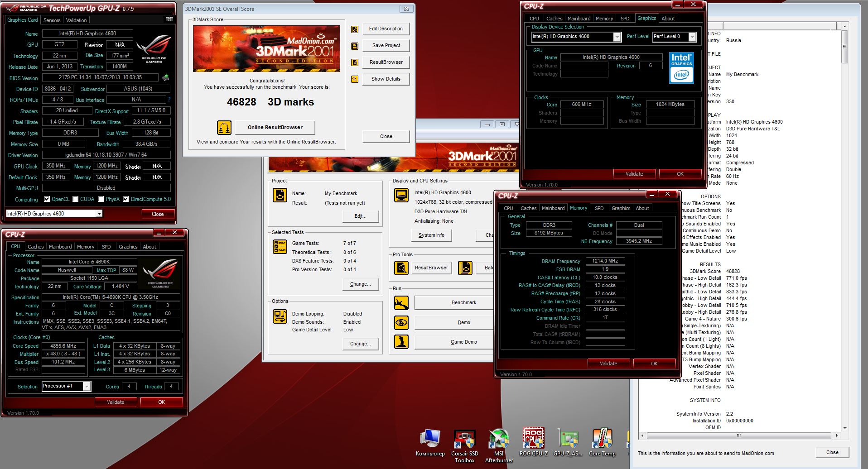This screenshot has height=469, width=868.
Task: Click the Selected Tests checklist icon
Action: (x=280, y=247)
